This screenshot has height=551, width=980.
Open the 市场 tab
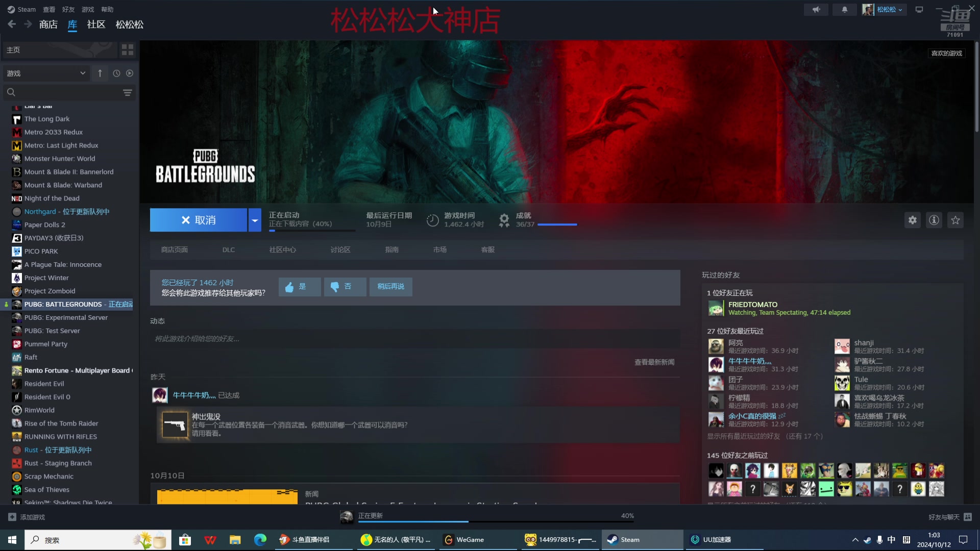click(440, 249)
